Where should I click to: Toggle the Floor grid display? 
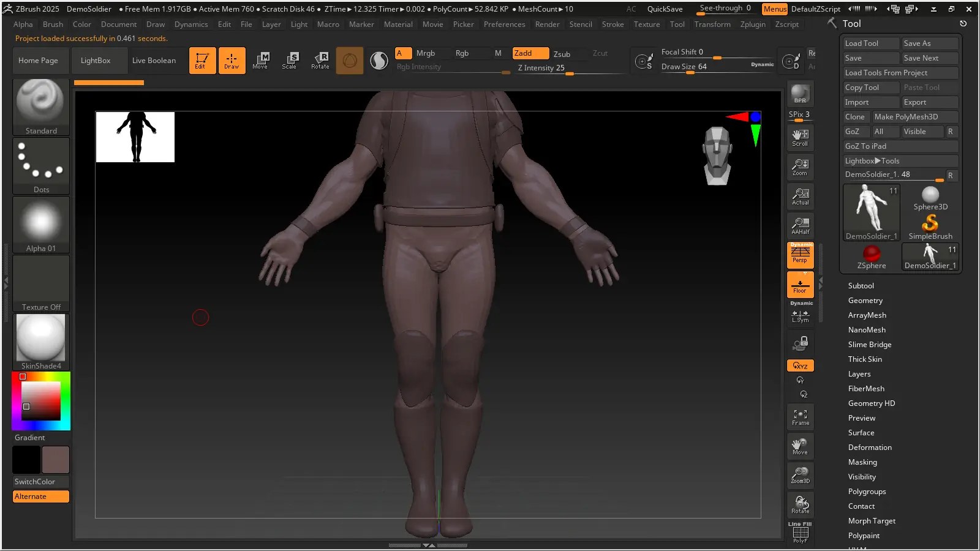(800, 285)
